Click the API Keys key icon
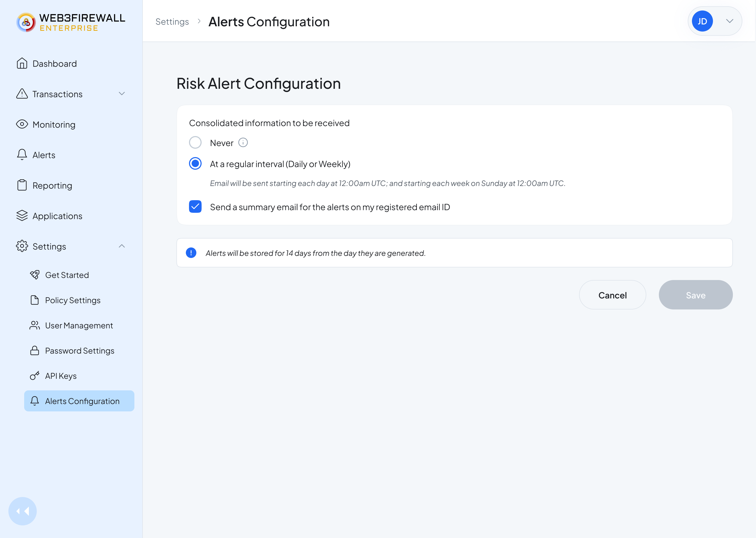The width and height of the screenshot is (756, 538). point(35,376)
